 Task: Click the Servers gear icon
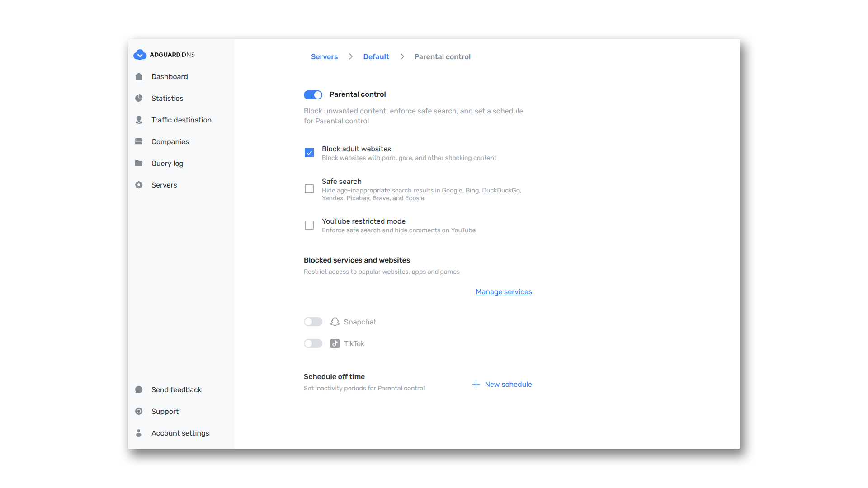pos(139,185)
